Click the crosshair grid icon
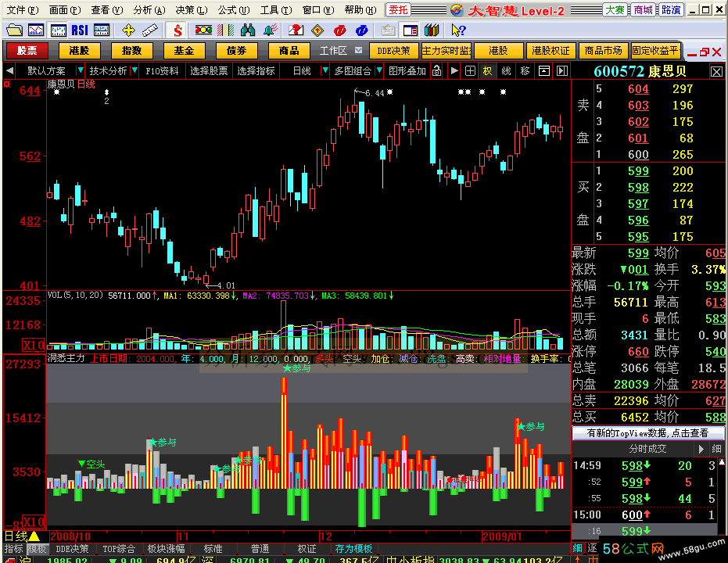This screenshot has width=728, height=563. pyautogui.click(x=470, y=71)
